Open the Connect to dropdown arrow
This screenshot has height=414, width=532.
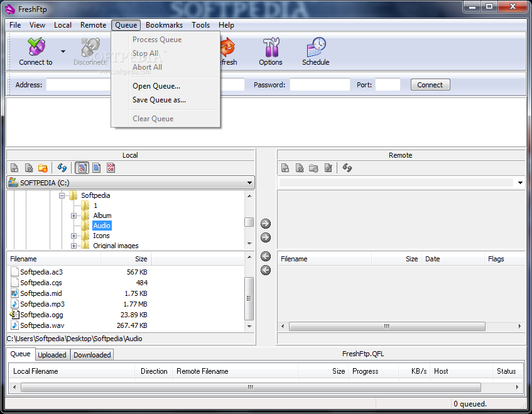pyautogui.click(x=63, y=52)
